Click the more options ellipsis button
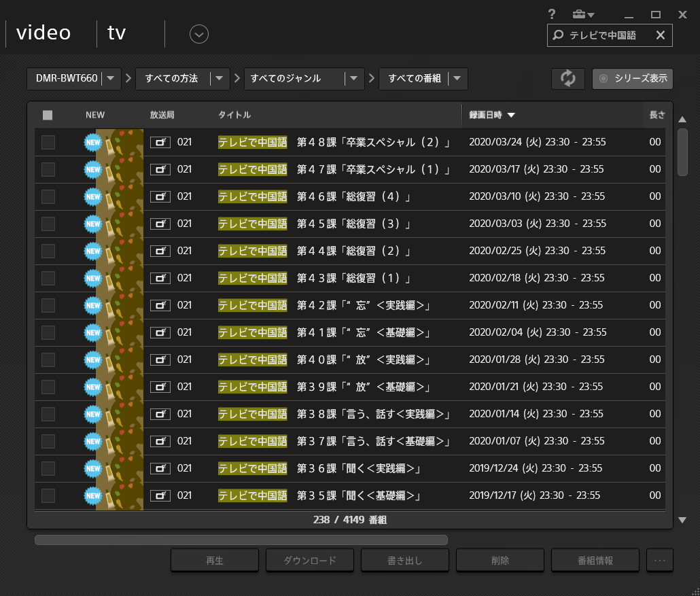The width and height of the screenshot is (700, 596). coord(659,561)
